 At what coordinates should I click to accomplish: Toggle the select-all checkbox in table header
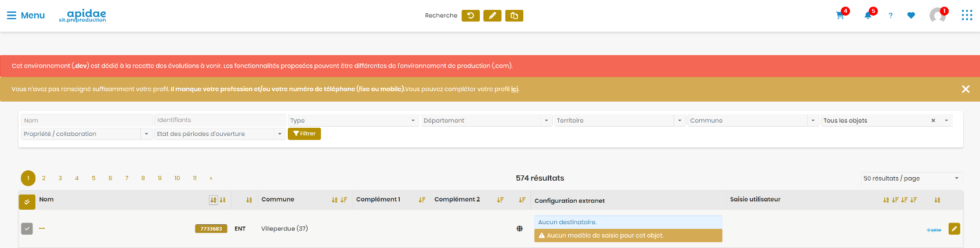pos(27,202)
